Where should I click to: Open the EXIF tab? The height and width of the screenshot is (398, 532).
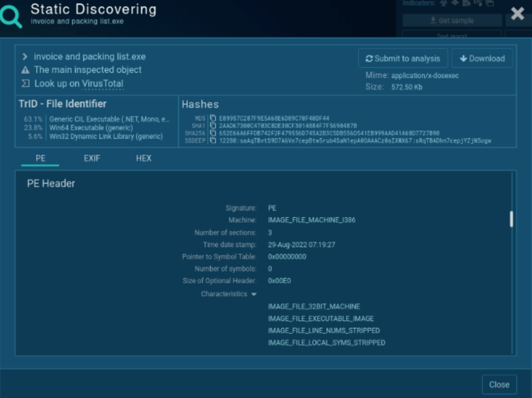pos(92,158)
